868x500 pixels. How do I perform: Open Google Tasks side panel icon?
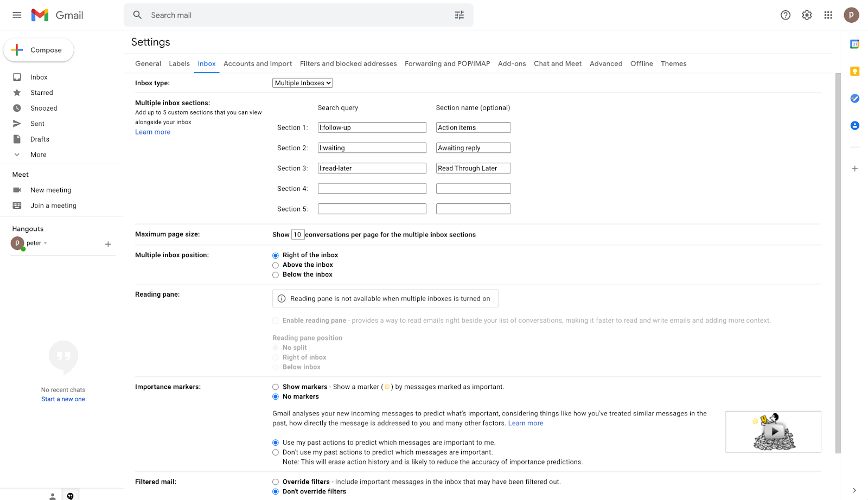(x=854, y=98)
